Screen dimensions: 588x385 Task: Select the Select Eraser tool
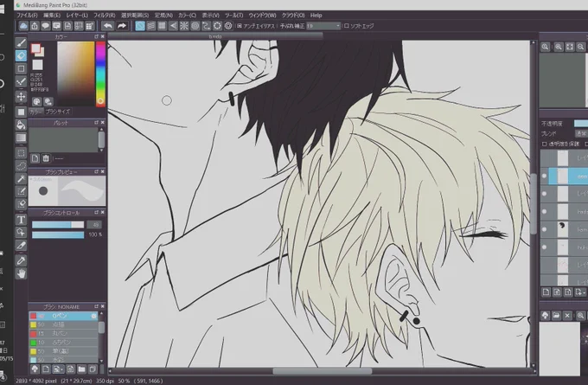tap(21, 204)
